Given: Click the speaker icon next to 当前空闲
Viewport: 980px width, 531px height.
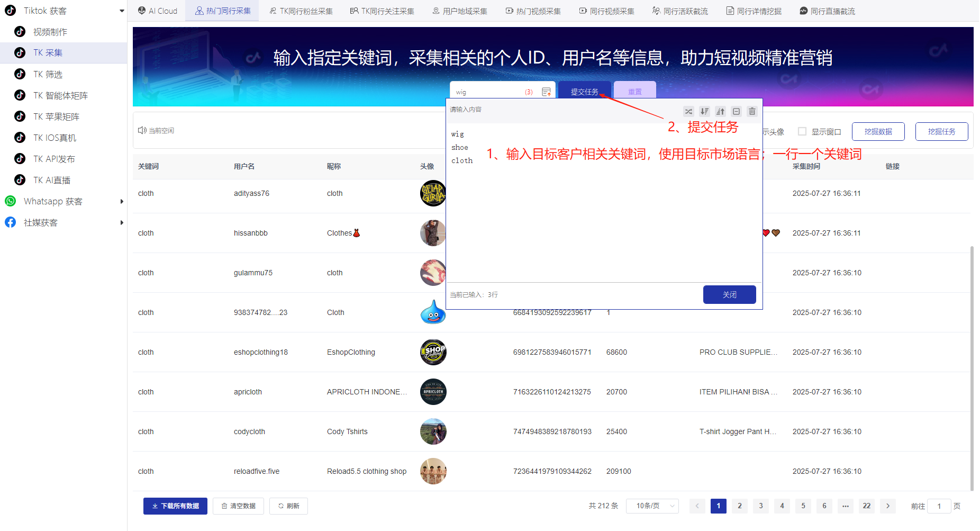Looking at the screenshot, I should (141, 130).
